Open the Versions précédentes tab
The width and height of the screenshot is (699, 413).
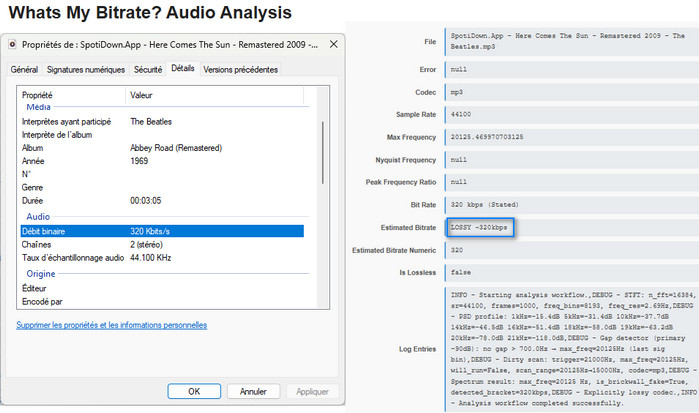240,70
